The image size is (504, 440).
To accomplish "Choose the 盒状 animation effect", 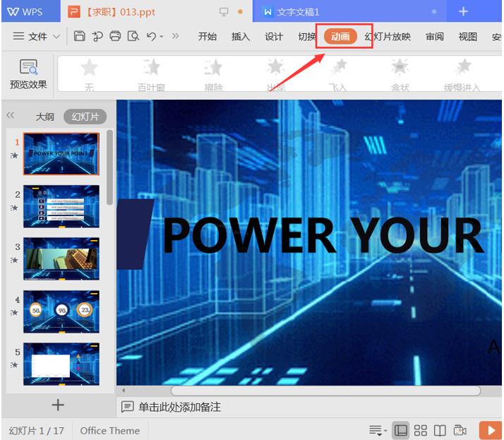I will (400, 75).
